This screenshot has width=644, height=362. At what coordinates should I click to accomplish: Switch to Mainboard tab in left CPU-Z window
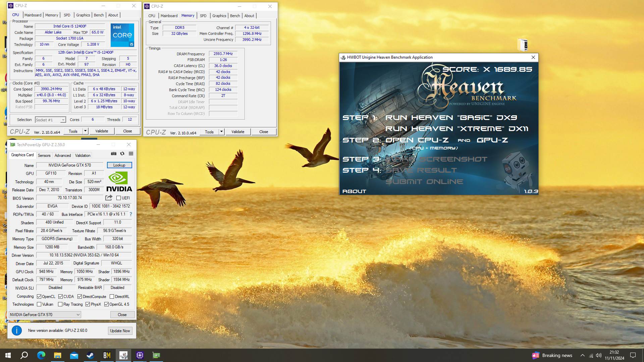click(33, 15)
